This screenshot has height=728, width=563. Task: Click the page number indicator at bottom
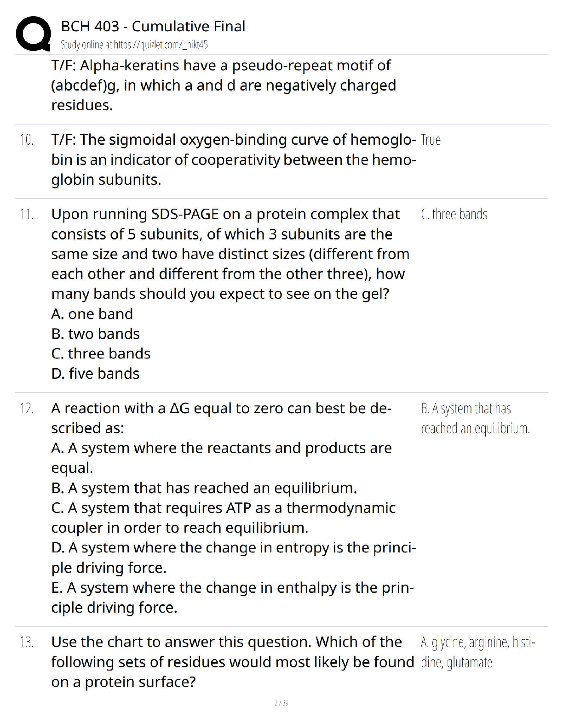[x=281, y=703]
